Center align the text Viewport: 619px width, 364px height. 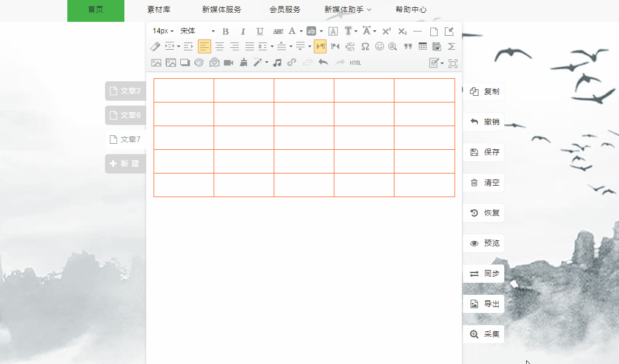(x=220, y=47)
